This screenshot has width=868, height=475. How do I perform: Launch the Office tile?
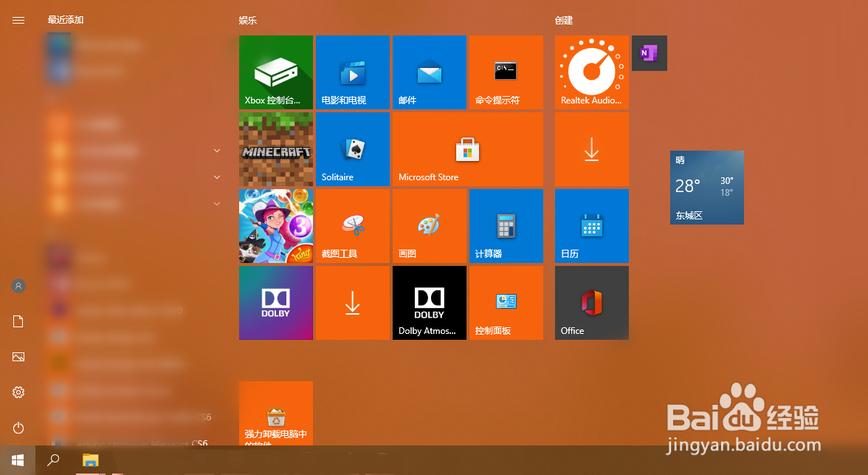[x=592, y=303]
